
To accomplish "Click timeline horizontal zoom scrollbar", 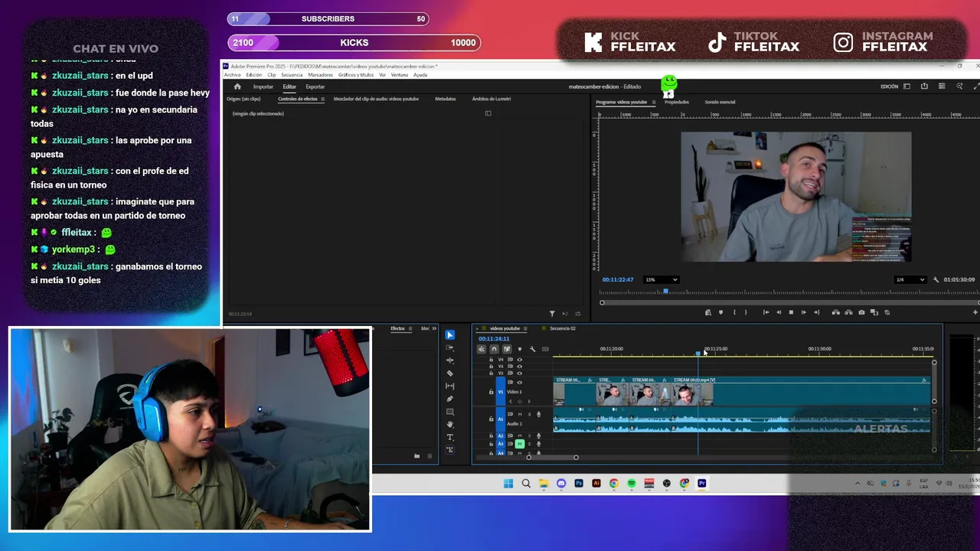I will pos(552,458).
